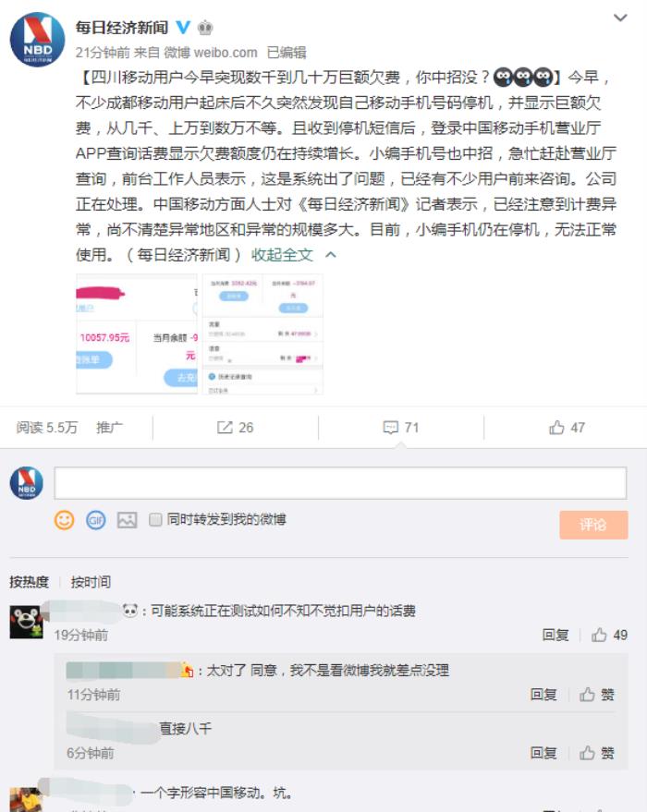Like the post with 47 thumbs-up
This screenshot has width=647, height=812.
tap(567, 427)
